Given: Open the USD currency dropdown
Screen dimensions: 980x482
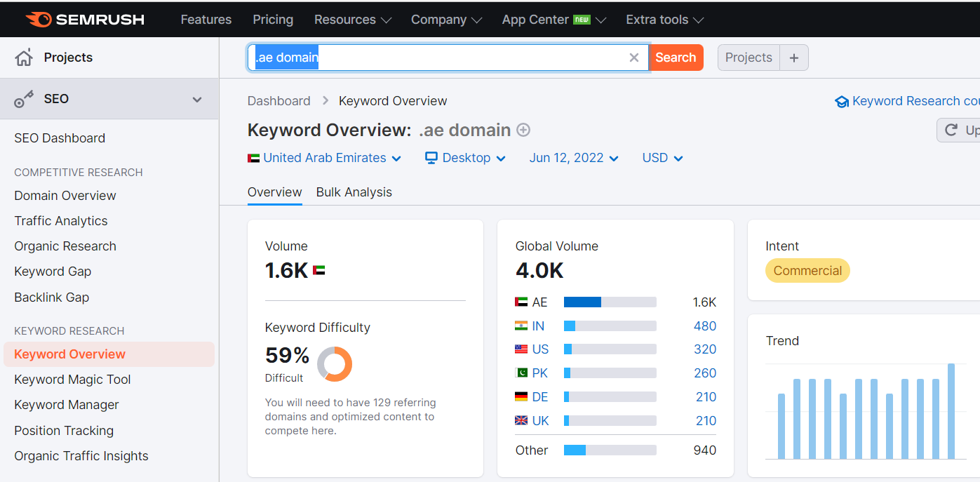Looking at the screenshot, I should (662, 158).
